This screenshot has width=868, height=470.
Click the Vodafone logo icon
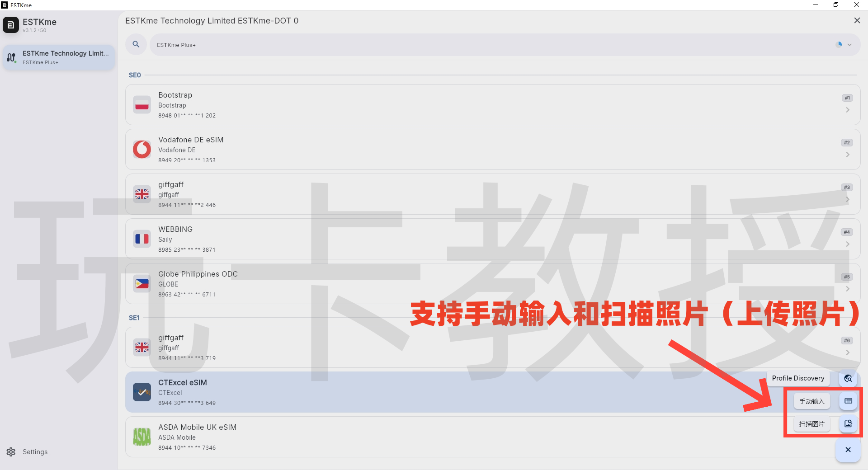click(142, 149)
